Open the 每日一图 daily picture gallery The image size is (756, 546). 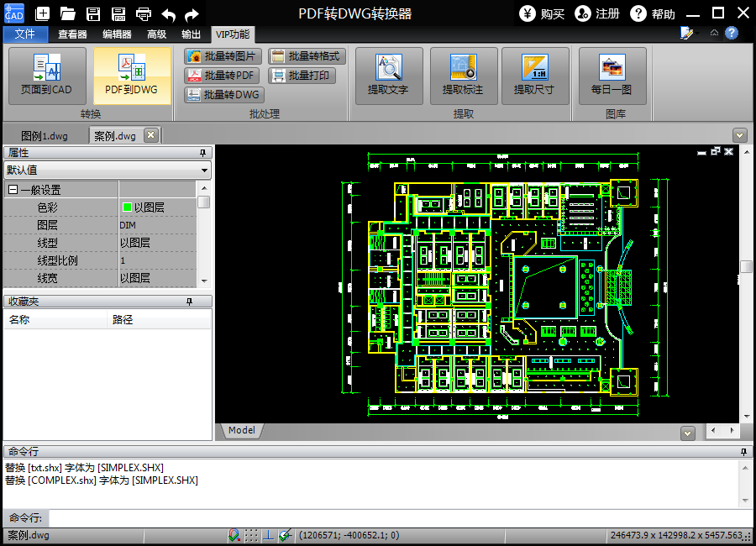(612, 76)
